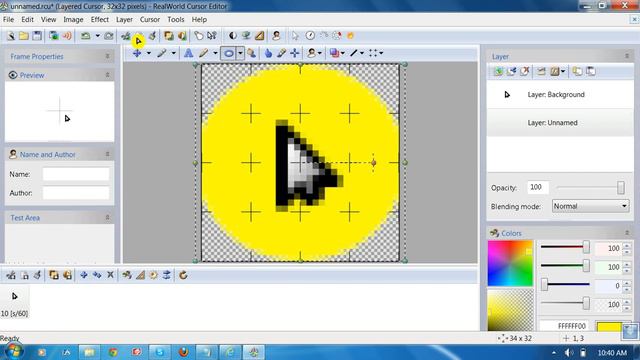Open the File menu
640x360 pixels.
(x=8, y=20)
